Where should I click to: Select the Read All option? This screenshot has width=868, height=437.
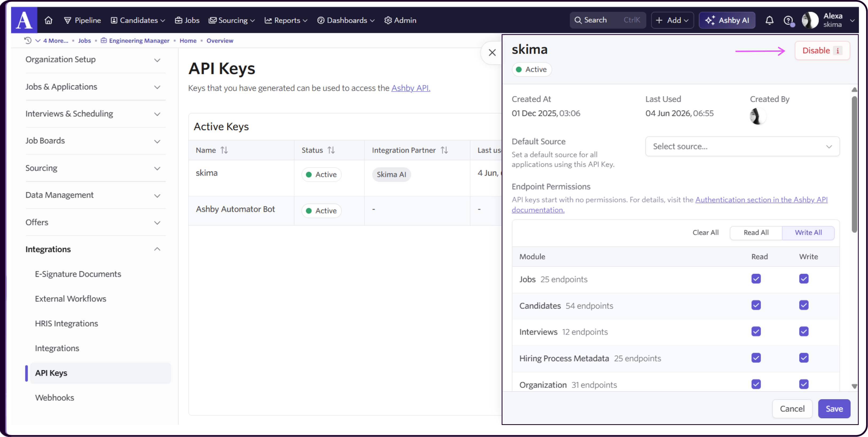point(756,233)
